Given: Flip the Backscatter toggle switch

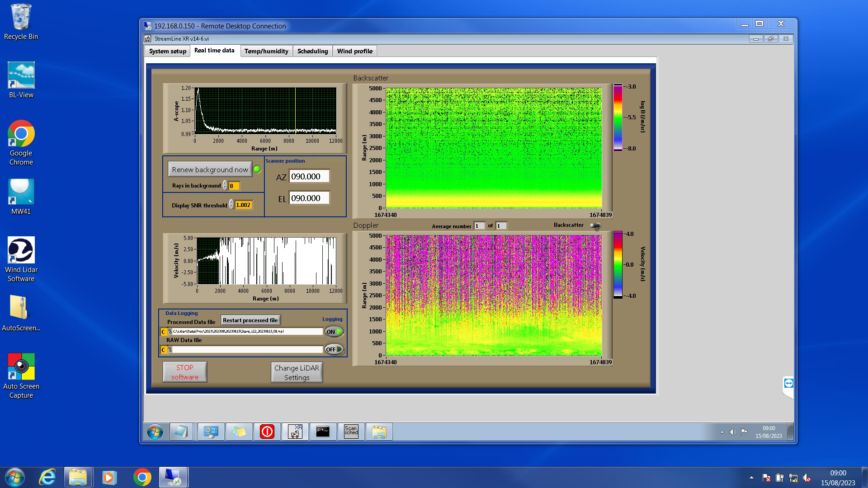Looking at the screenshot, I should 595,225.
